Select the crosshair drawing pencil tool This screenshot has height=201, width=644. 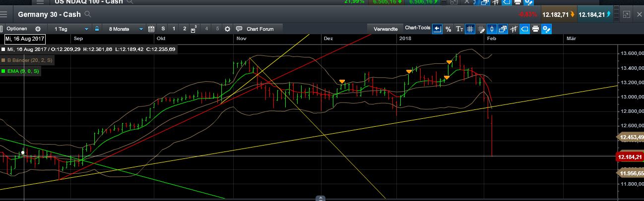click(481, 29)
